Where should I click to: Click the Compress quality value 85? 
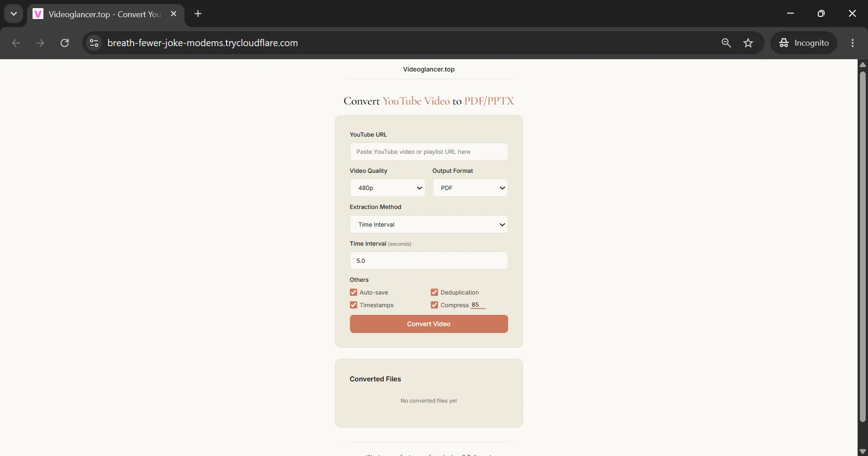pyautogui.click(x=478, y=305)
